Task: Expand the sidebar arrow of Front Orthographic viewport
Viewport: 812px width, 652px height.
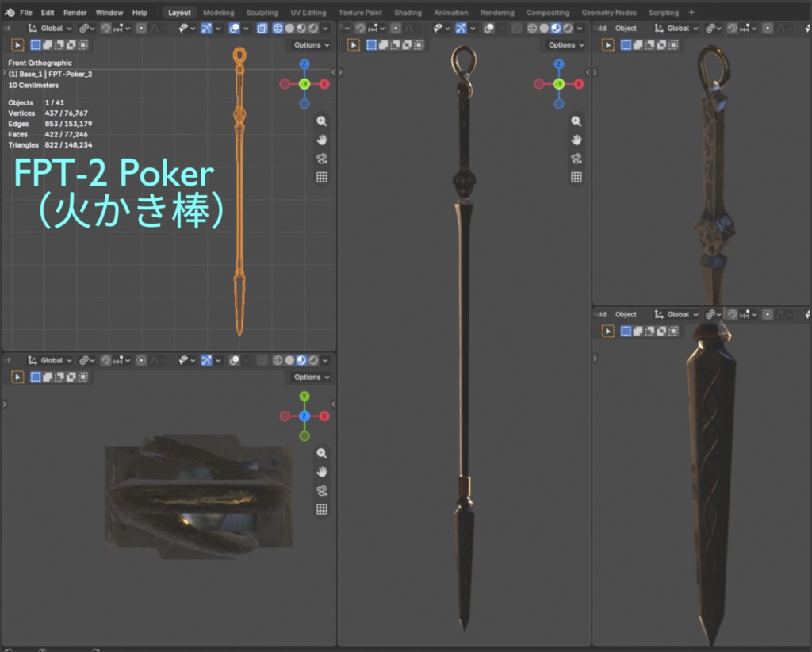Action: 333,72
